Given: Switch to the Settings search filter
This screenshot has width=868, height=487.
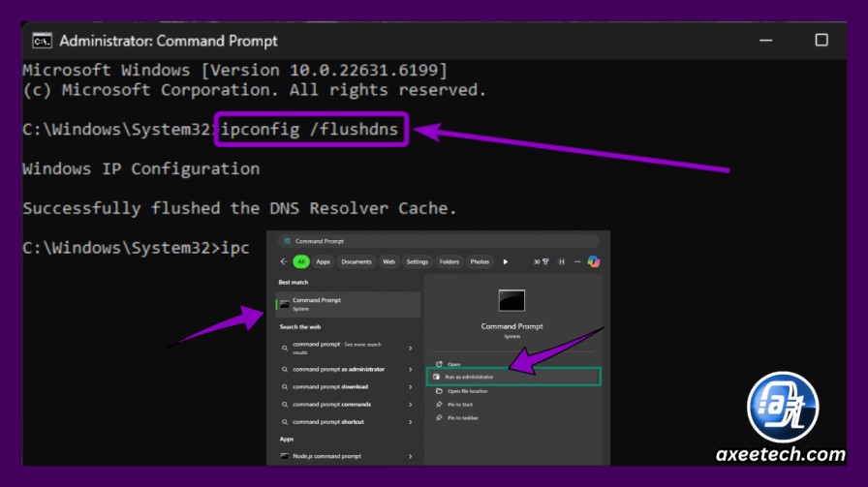Looking at the screenshot, I should tap(418, 261).
